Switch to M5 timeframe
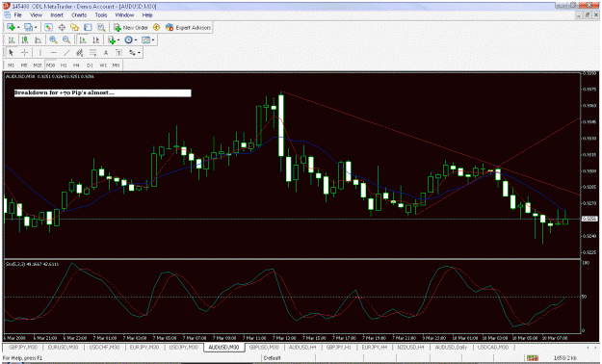602x364 pixels. 24,65
